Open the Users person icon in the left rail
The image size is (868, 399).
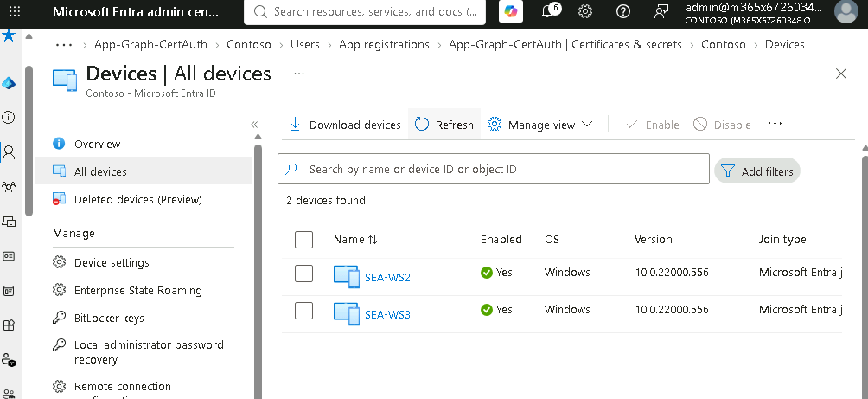click(9, 151)
